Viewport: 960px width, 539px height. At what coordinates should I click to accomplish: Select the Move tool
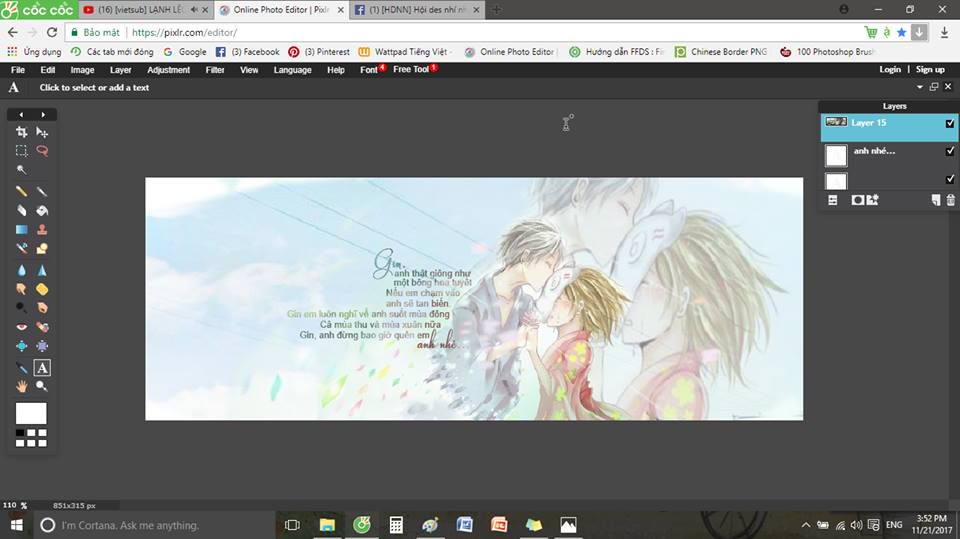[42, 132]
